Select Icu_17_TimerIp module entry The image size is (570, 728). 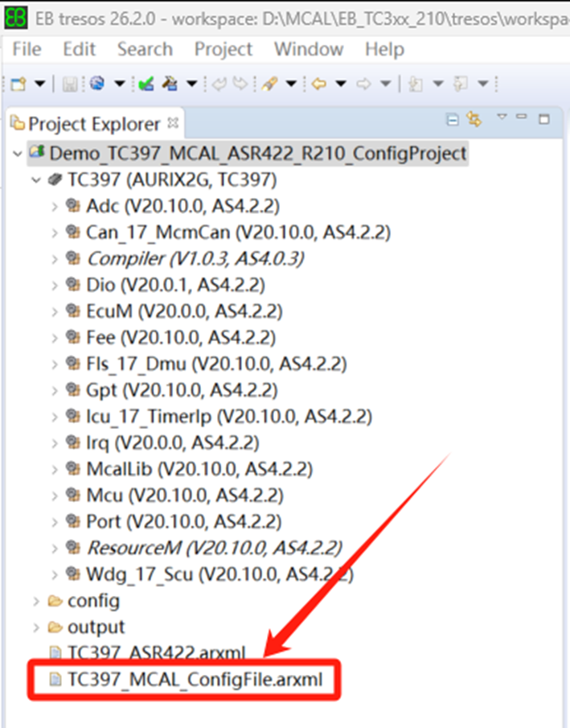(x=229, y=417)
